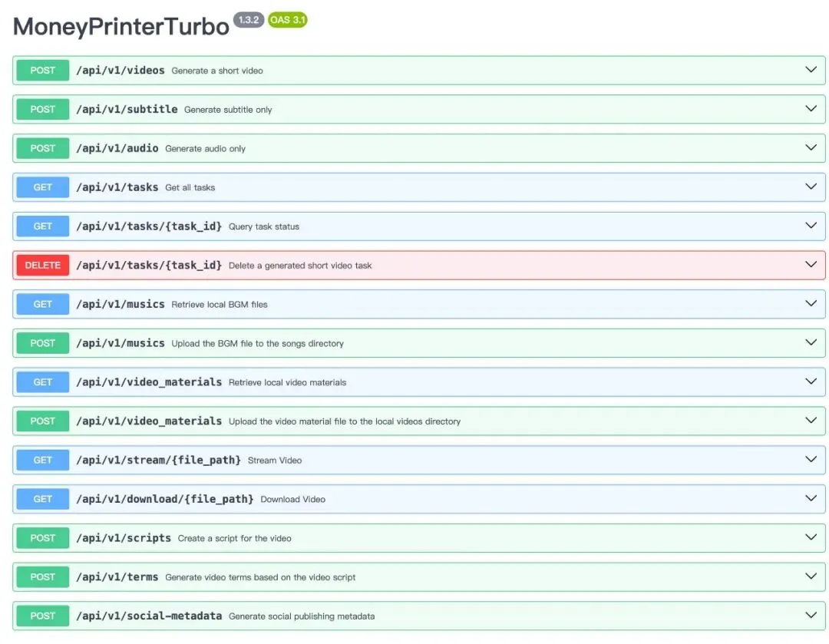Click the POST badge for /api/v1/audio
Viewport: 829px width, 644px height.
pos(43,148)
